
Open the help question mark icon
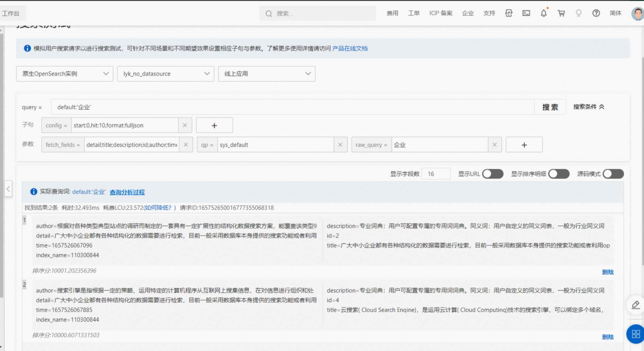tap(596, 13)
